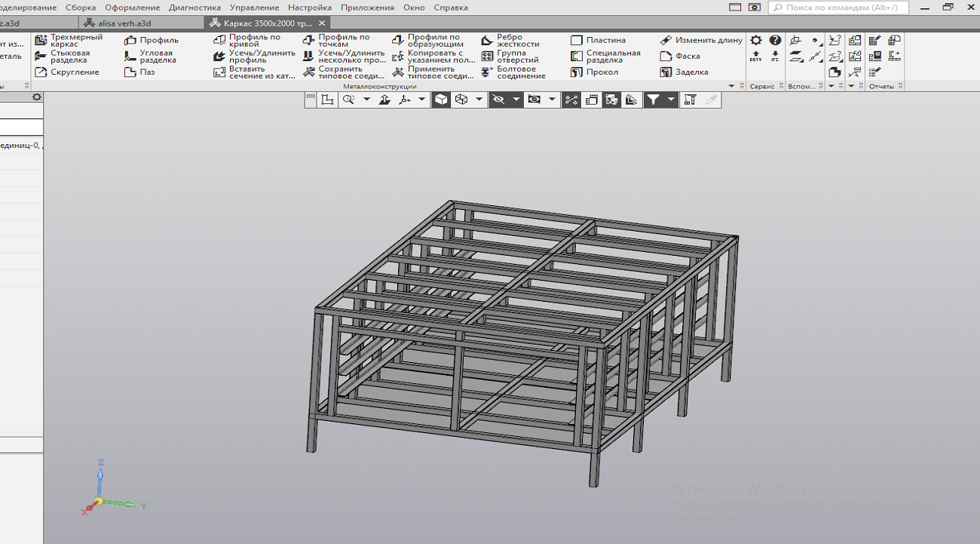Expand the filter dropdown arrow in view toolbar

point(671,100)
